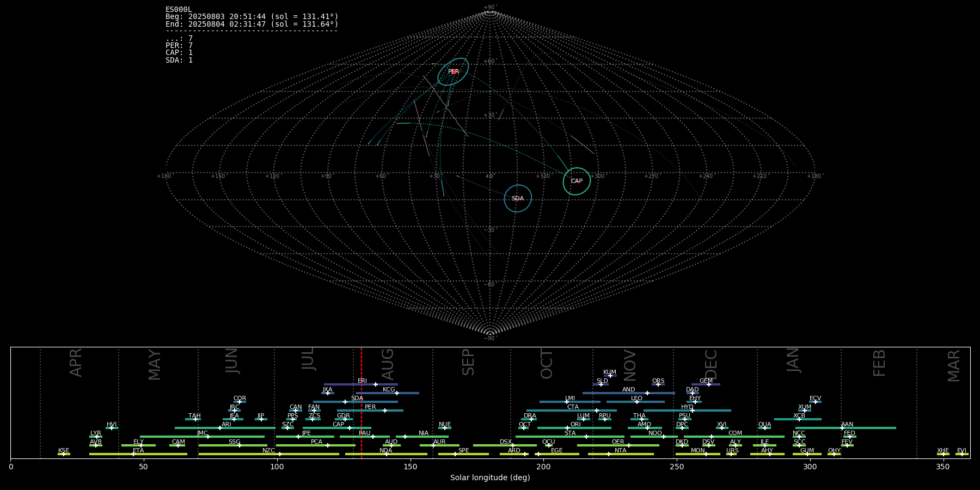Select the NTA shower bar on timeline
Screen dimensions: 980x490
click(621, 454)
